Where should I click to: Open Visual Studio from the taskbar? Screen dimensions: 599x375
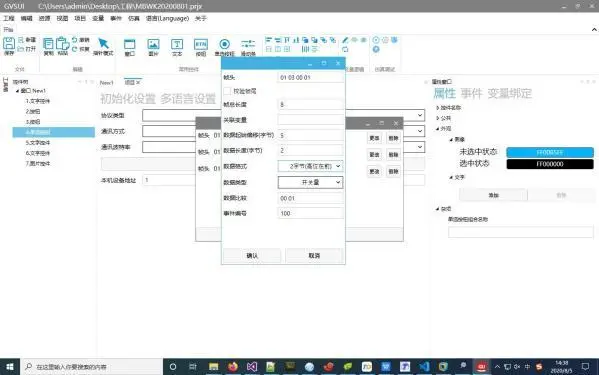tap(252, 367)
